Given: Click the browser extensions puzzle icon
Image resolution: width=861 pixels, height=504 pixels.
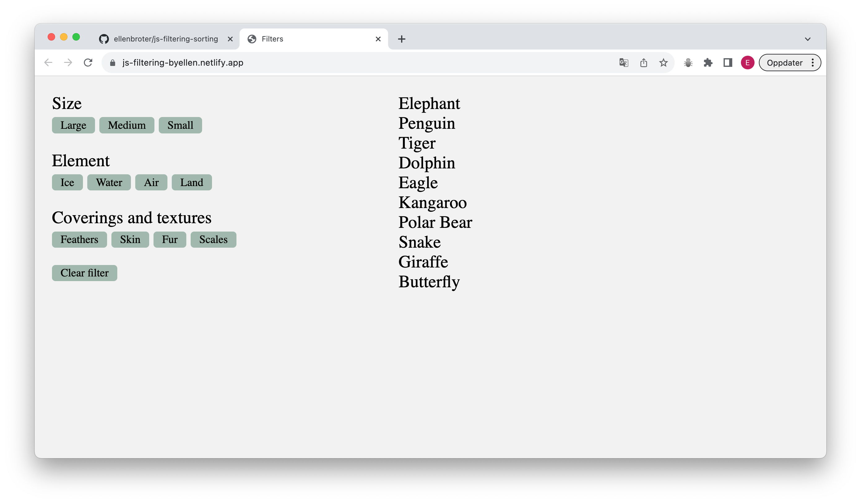Looking at the screenshot, I should click(708, 63).
